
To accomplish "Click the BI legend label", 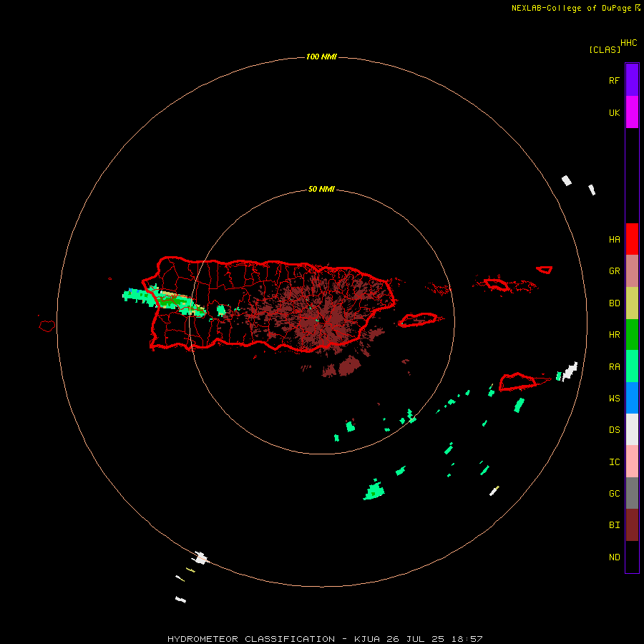I will [614, 525].
